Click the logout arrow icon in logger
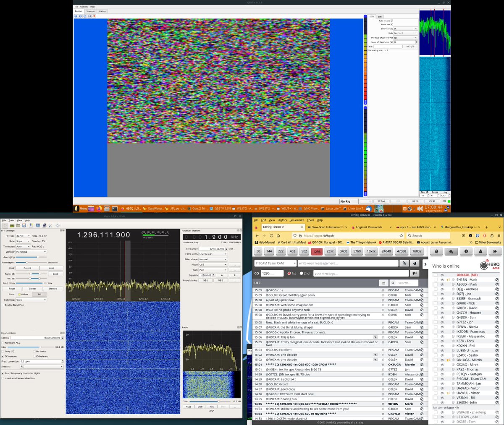This screenshot has width=504, height=425. [x=495, y=251]
